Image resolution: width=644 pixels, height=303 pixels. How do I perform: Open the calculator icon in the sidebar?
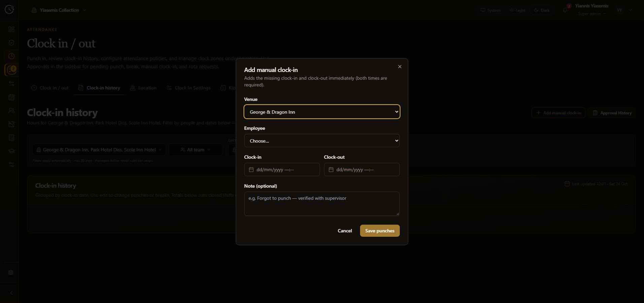pos(11,138)
